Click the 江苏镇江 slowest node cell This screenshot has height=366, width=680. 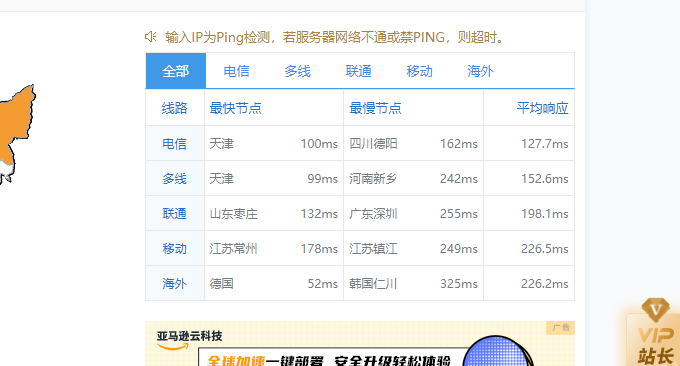373,248
